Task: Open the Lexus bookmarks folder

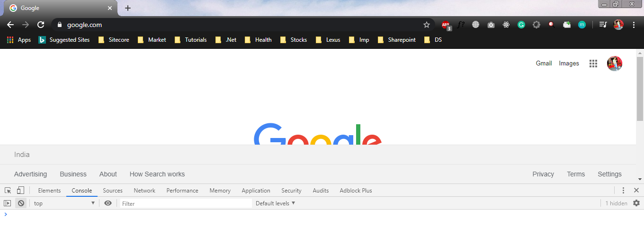Action: tap(328, 40)
